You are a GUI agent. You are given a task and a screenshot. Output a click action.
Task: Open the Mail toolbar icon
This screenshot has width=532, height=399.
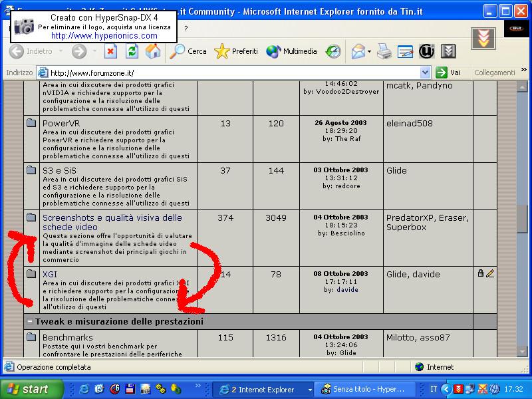pos(358,51)
